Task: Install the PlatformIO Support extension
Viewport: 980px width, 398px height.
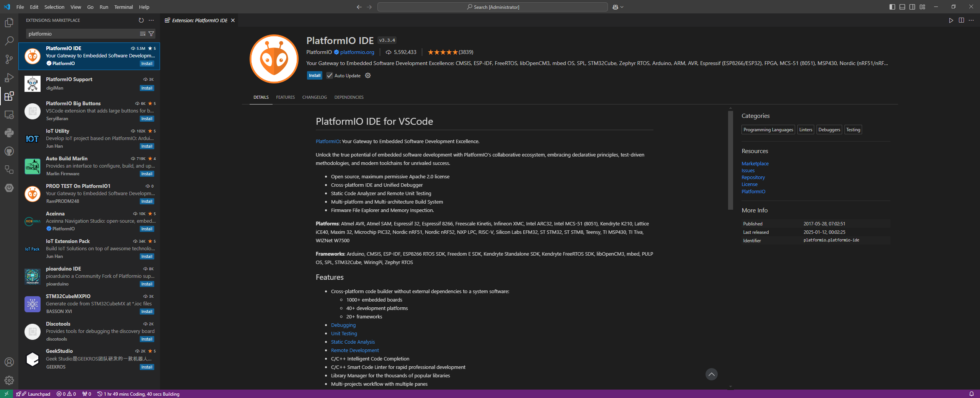Action: coord(147,88)
